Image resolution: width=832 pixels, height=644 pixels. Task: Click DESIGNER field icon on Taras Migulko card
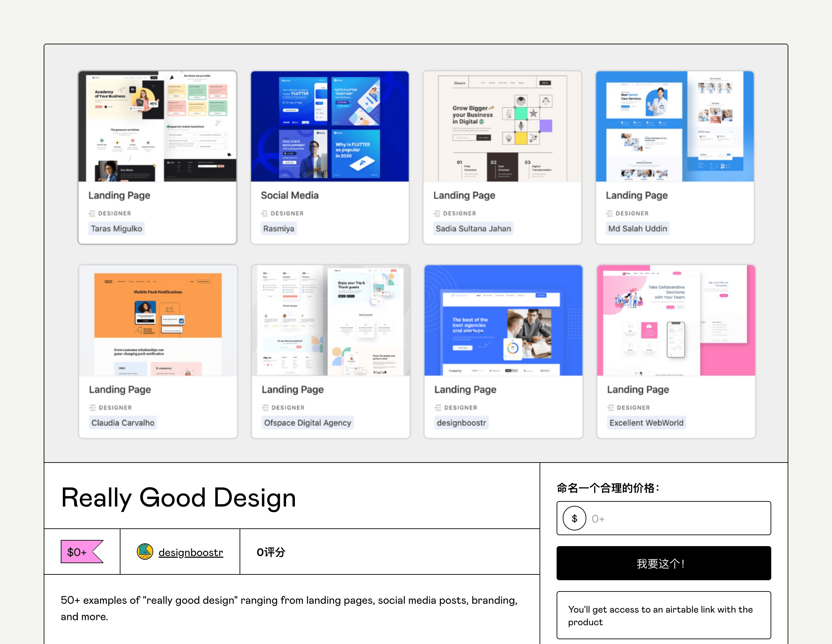click(92, 213)
